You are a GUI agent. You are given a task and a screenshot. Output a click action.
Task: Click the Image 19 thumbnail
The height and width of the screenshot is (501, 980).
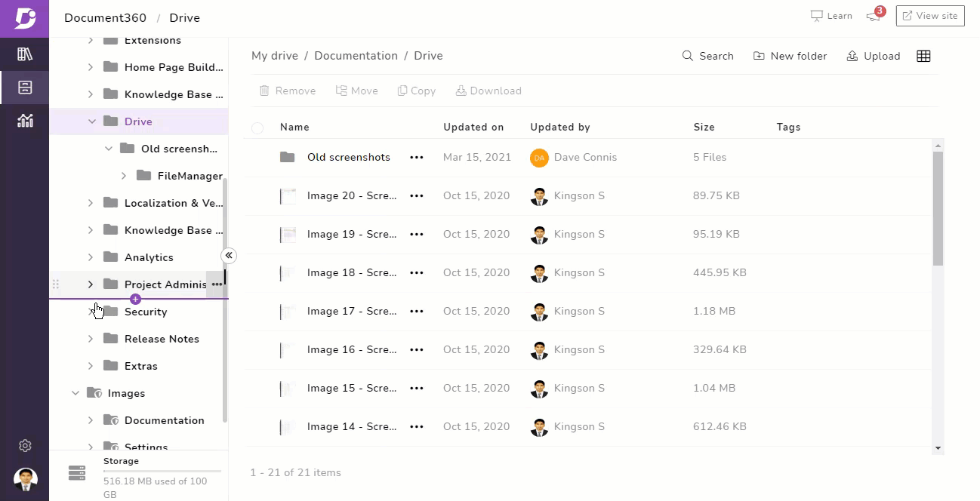[x=288, y=235]
